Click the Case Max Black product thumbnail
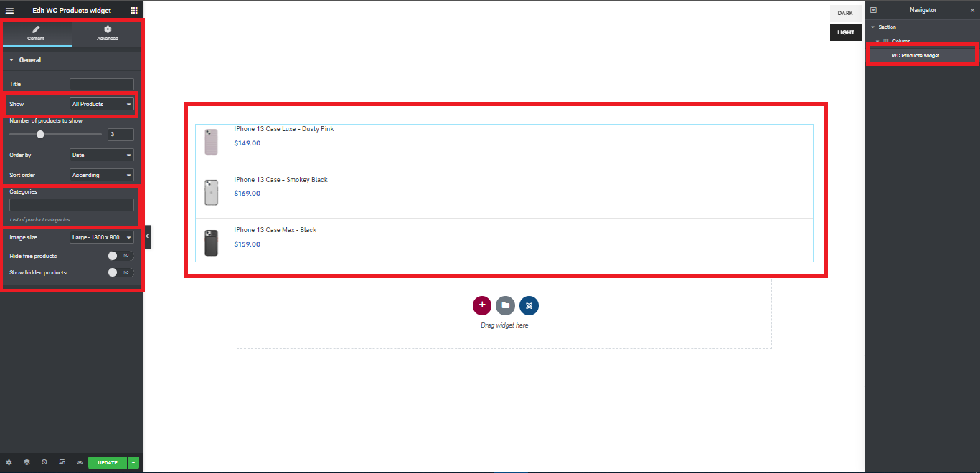This screenshot has height=473, width=980. click(211, 243)
